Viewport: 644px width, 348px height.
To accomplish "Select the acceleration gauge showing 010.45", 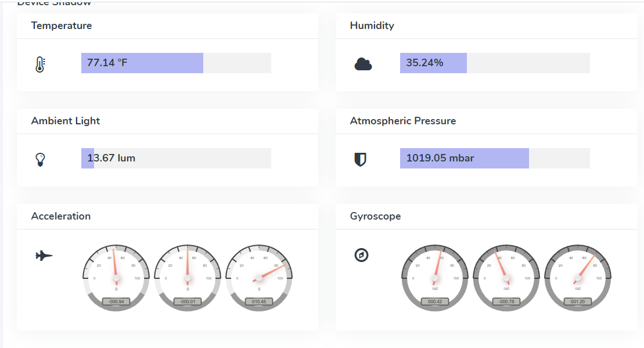I will click(x=259, y=277).
